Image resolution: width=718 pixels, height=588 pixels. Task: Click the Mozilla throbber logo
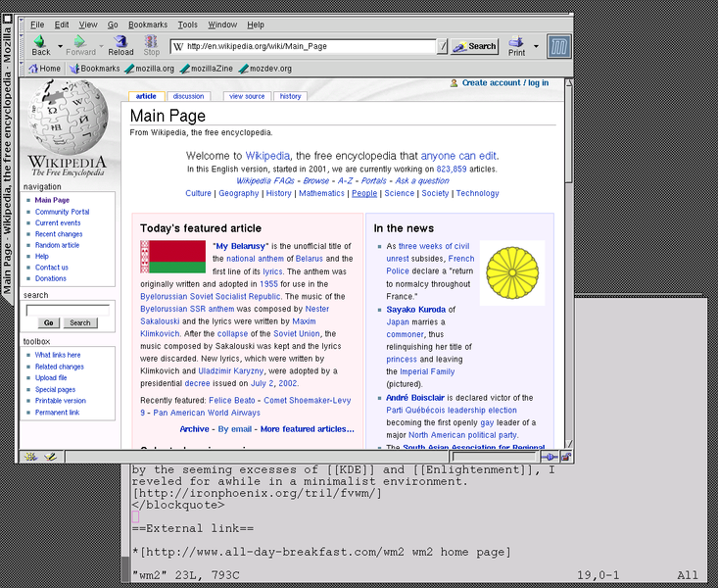pyautogui.click(x=558, y=46)
